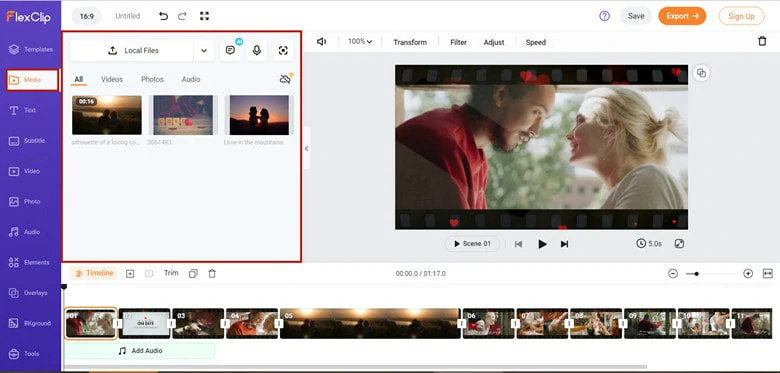
Task: Open AI text-to-speech icon in media panel
Action: [x=230, y=50]
